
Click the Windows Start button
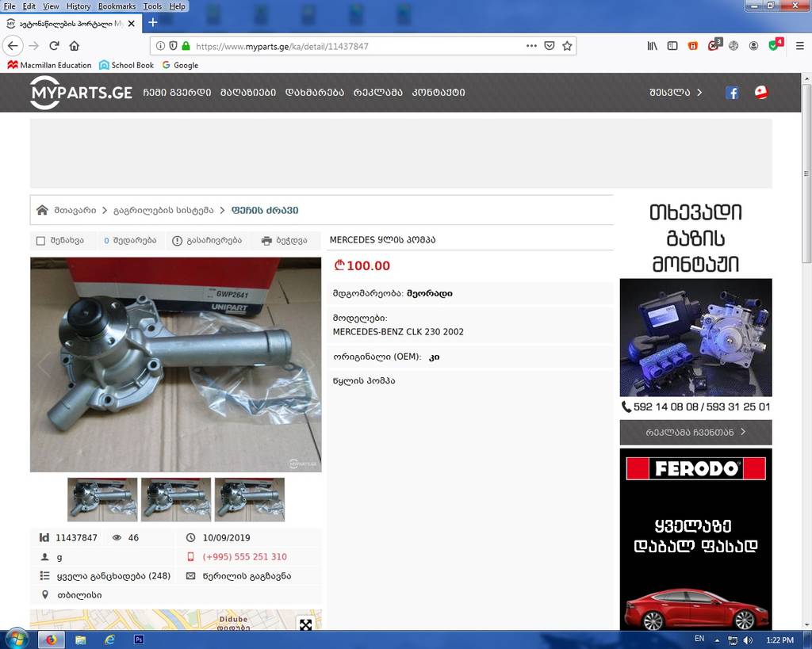[x=17, y=639]
